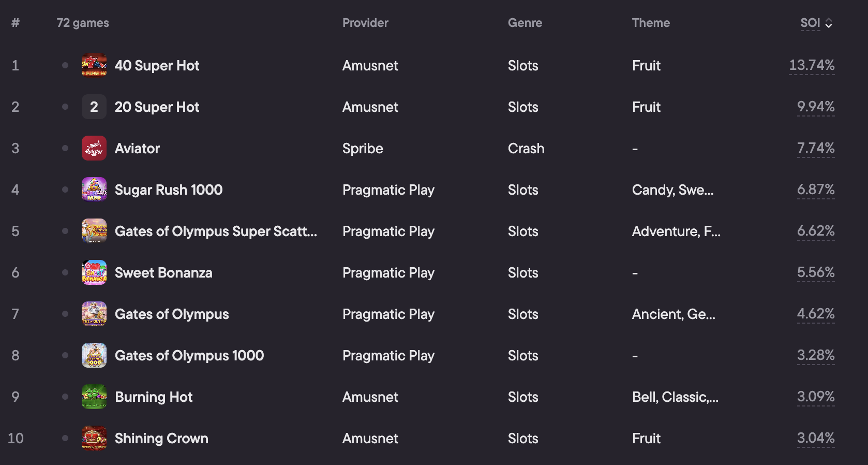Open the Gates of Olympus game title

click(172, 314)
